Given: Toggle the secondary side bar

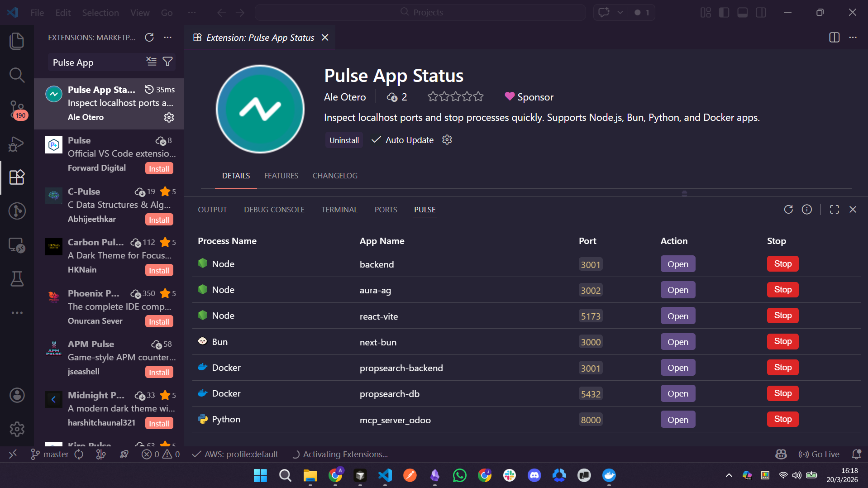Looking at the screenshot, I should 760,12.
